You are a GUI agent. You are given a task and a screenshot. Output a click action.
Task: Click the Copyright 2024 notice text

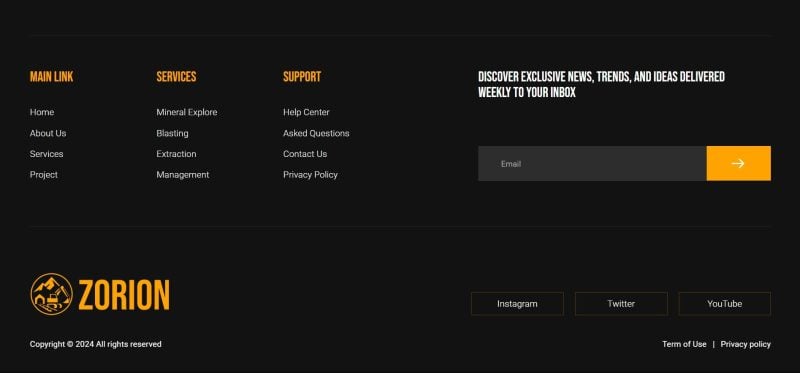(95, 344)
